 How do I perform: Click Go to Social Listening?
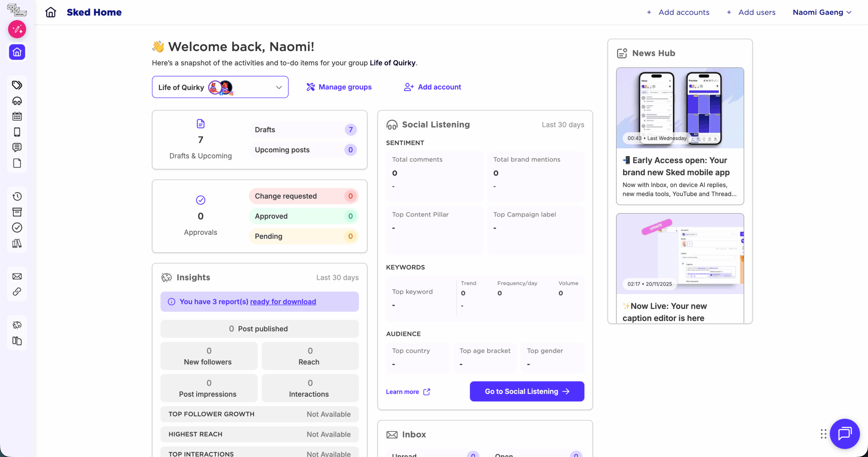526,391
